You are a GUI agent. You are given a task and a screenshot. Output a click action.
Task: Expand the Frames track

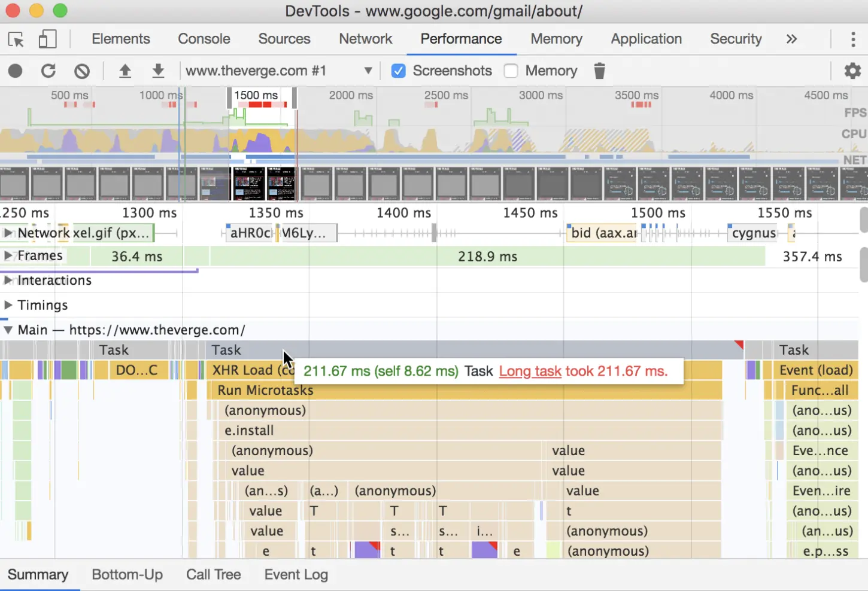(8, 256)
